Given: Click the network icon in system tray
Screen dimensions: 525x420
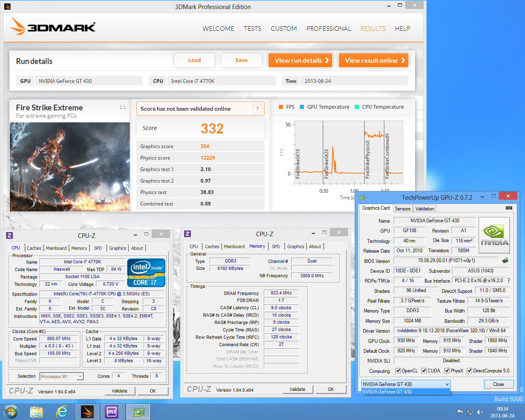Looking at the screenshot, I should [470, 412].
